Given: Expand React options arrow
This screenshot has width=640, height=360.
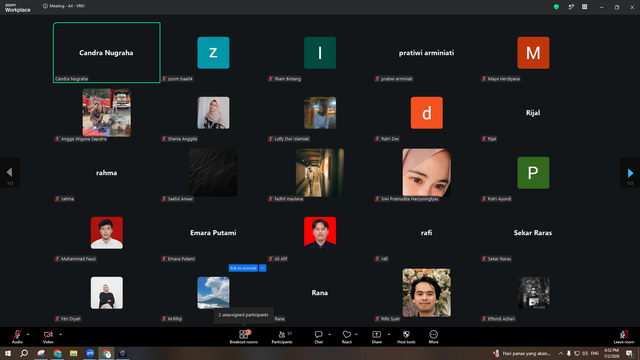Looking at the screenshot, I should (356, 334).
